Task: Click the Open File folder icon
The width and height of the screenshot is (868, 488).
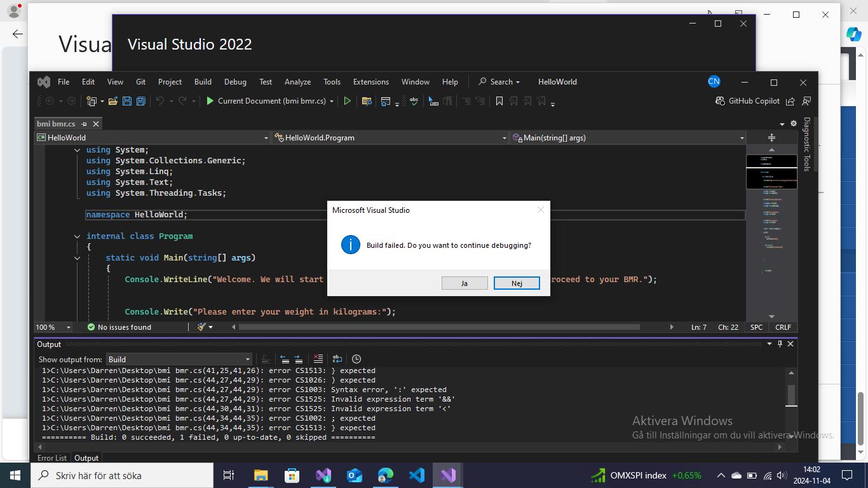Action: [x=113, y=101]
